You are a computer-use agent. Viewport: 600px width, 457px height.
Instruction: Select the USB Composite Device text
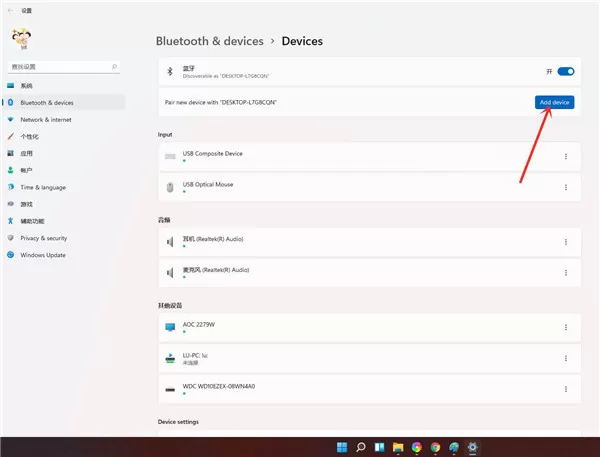tap(212, 153)
